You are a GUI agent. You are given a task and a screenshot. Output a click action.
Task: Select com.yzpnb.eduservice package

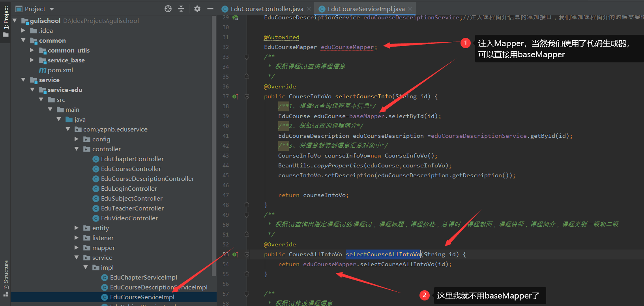(115, 129)
